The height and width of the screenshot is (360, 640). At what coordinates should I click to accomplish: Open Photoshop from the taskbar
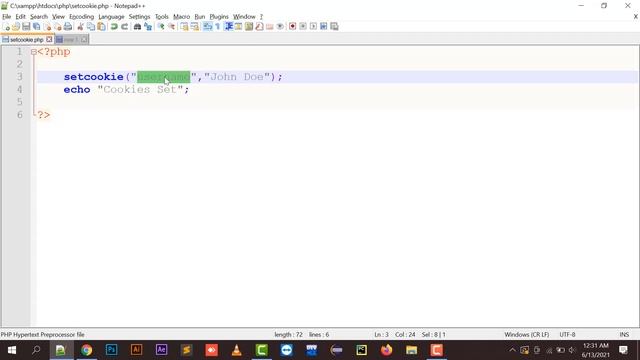(111, 350)
